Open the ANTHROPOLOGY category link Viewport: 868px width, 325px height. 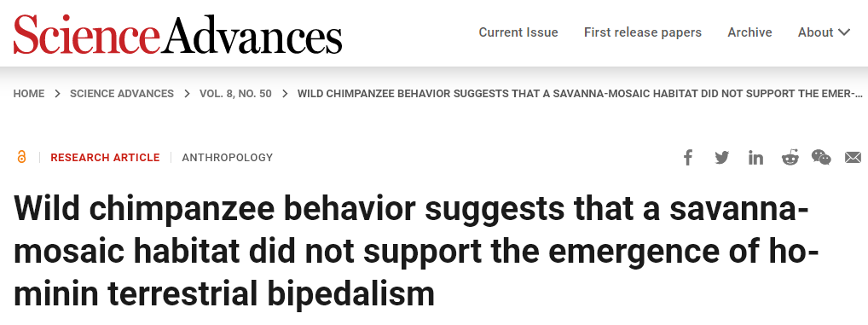[228, 158]
